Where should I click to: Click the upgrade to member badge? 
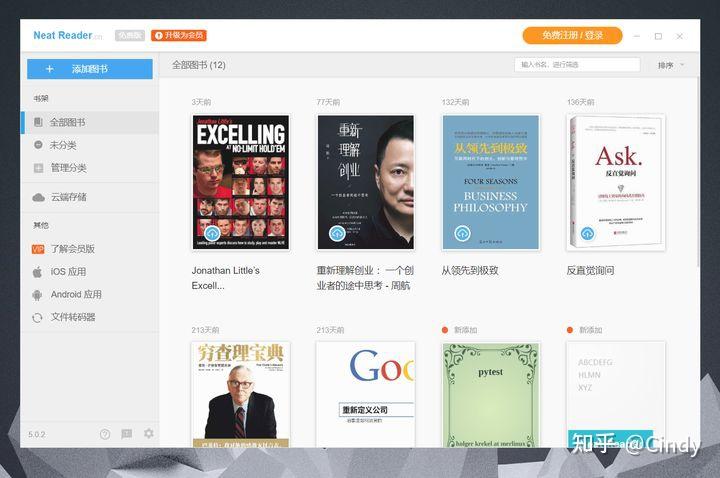tap(179, 35)
